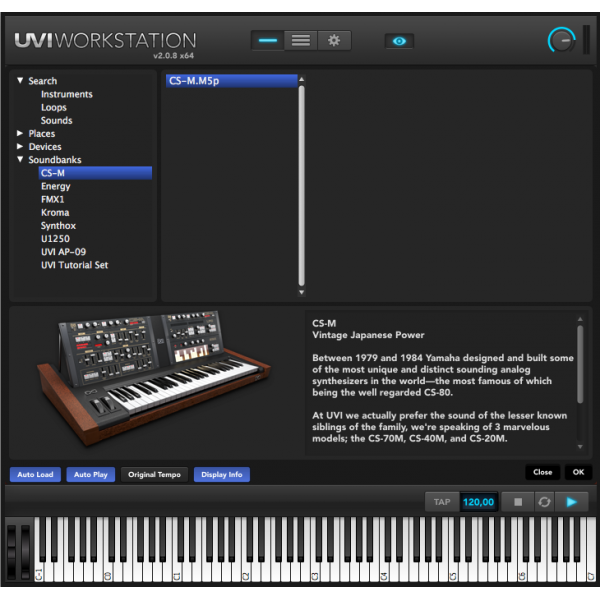This screenshot has width=600, height=600.
Task: Click the C3 piano key
Action: tap(315, 572)
